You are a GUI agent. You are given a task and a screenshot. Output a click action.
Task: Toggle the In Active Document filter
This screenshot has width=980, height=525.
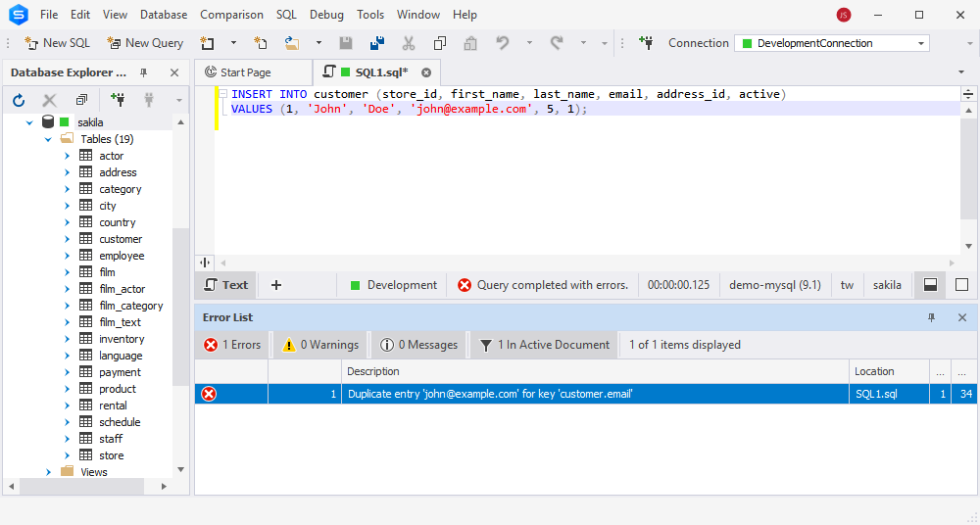[544, 345]
